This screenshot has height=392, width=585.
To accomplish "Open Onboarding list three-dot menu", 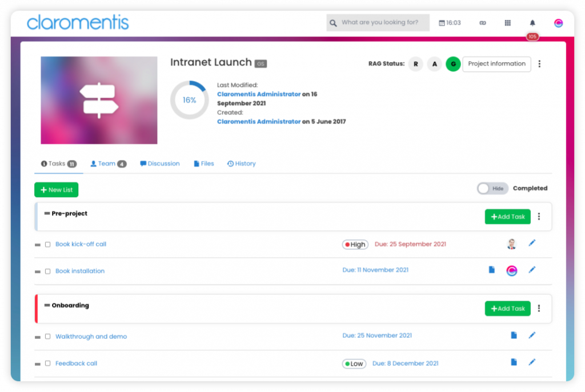I will 539,309.
